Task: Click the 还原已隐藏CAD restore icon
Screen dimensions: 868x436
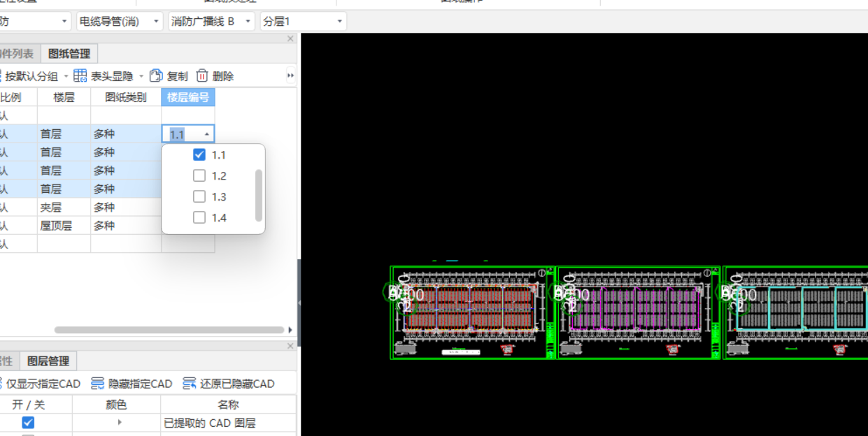Action: (x=190, y=383)
